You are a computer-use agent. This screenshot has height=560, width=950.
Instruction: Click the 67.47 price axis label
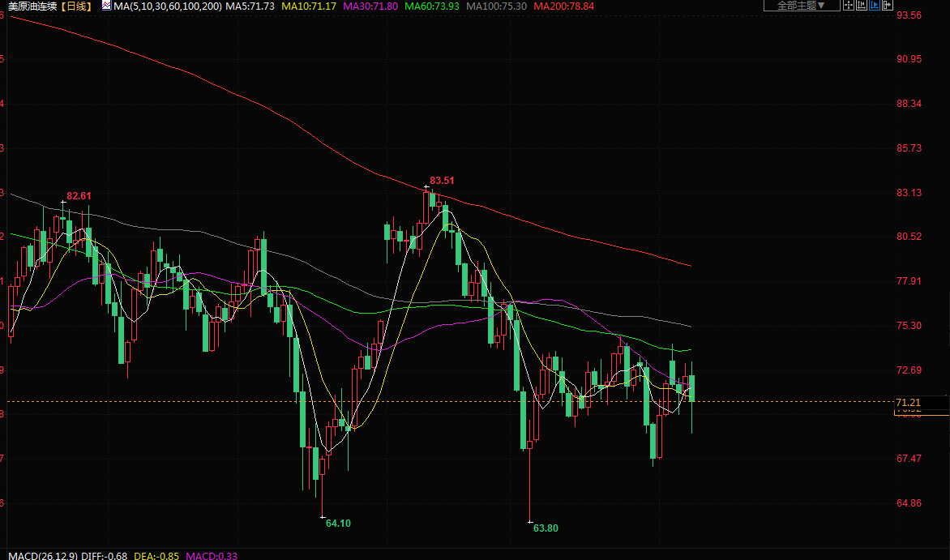909,458
